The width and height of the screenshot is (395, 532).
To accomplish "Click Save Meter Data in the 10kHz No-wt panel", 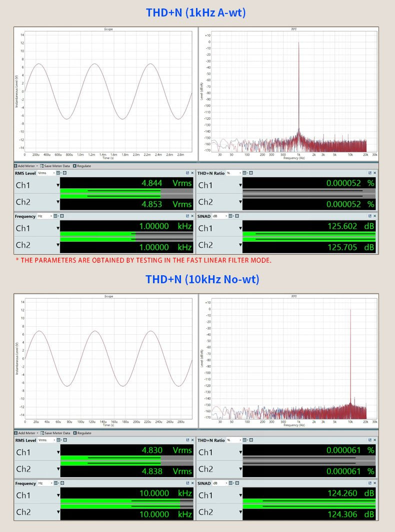I will (x=56, y=433).
